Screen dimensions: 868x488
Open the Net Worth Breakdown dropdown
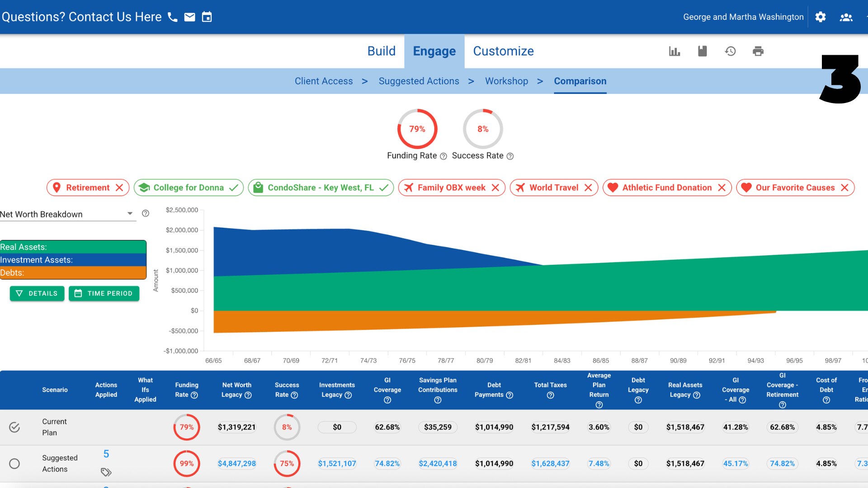click(68, 214)
